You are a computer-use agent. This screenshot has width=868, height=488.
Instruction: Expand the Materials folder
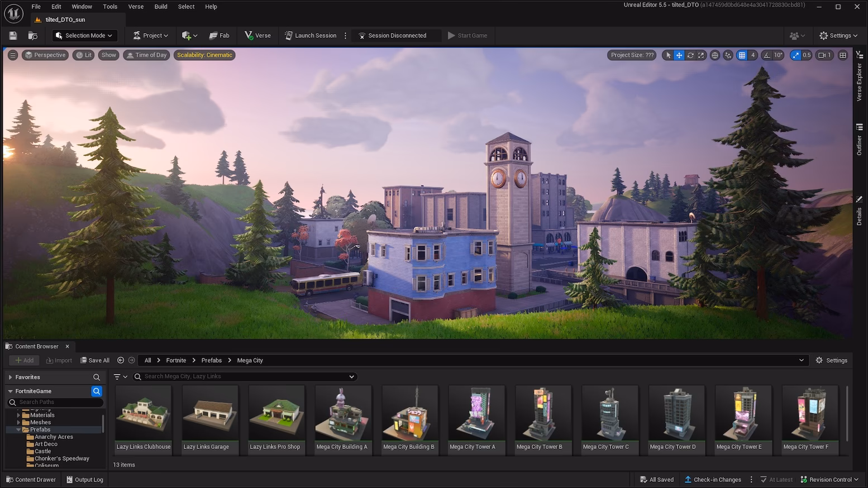click(18, 415)
